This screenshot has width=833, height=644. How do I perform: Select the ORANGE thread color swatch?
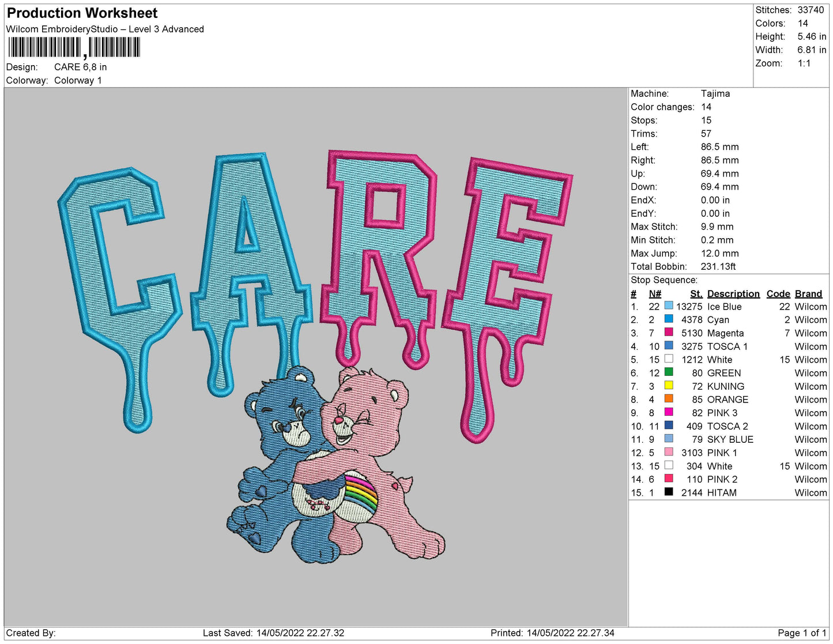click(669, 398)
